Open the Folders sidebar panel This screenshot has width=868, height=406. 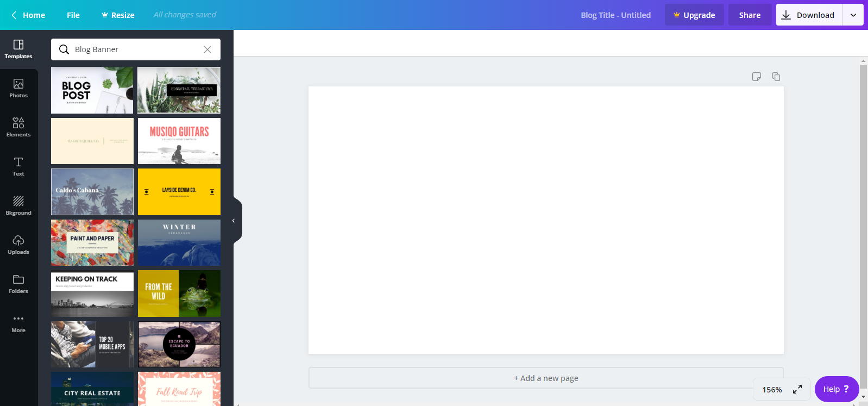coord(18,284)
